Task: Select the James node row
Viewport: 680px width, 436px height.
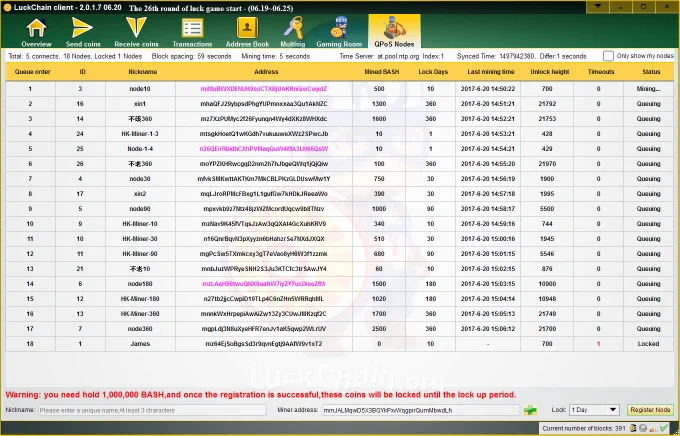Action: (x=340, y=344)
